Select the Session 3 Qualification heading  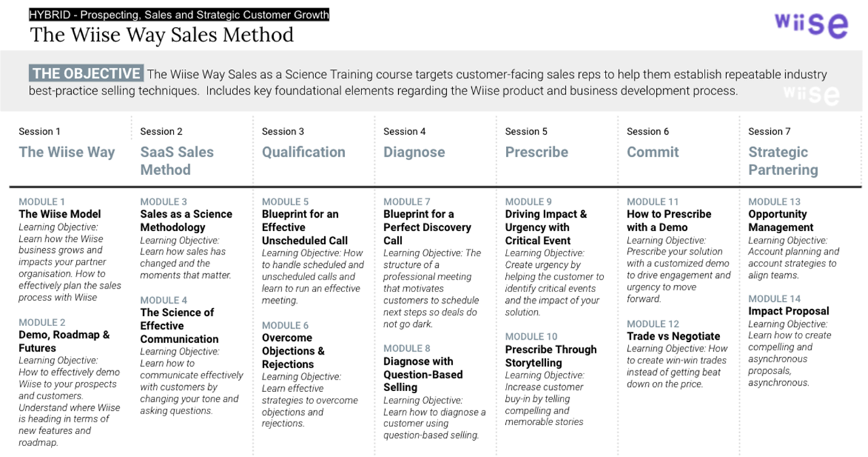pos(303,152)
